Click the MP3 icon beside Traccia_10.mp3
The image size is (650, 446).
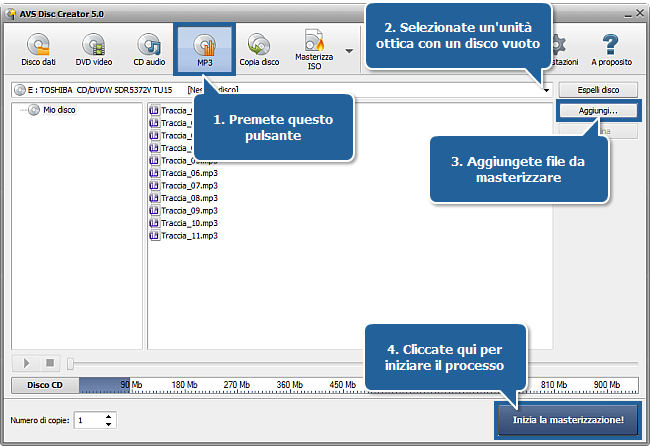[x=154, y=223]
